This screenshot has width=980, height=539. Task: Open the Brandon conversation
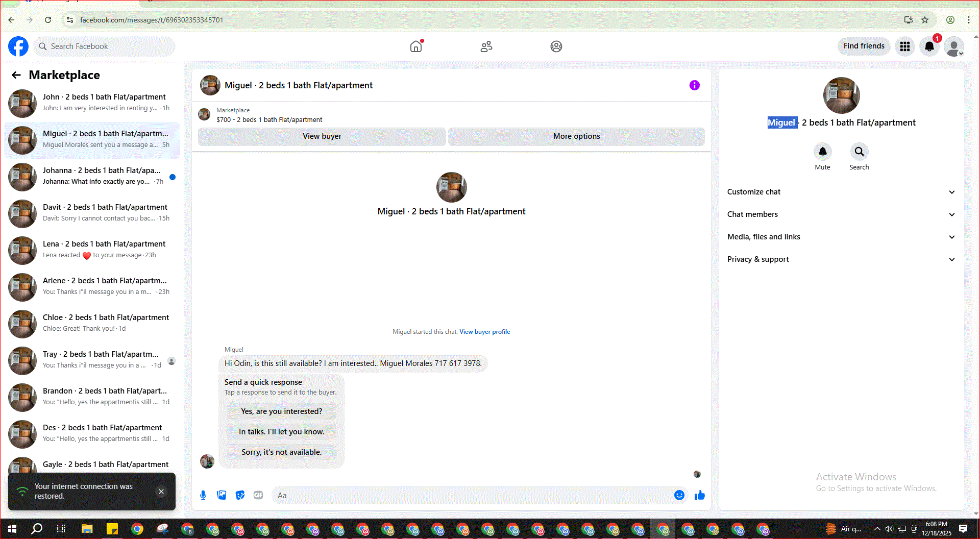tap(92, 397)
